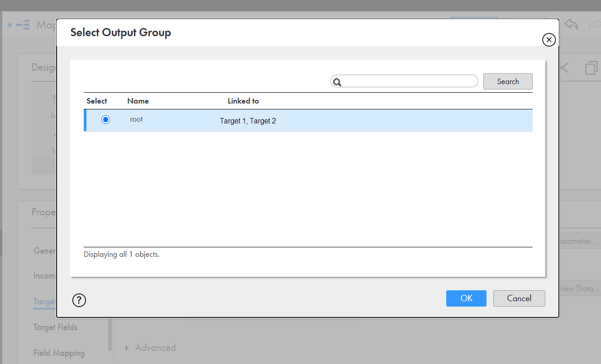Viewport: 601px width, 364px height.
Task: Confirm selection with OK button
Action: coord(466,298)
